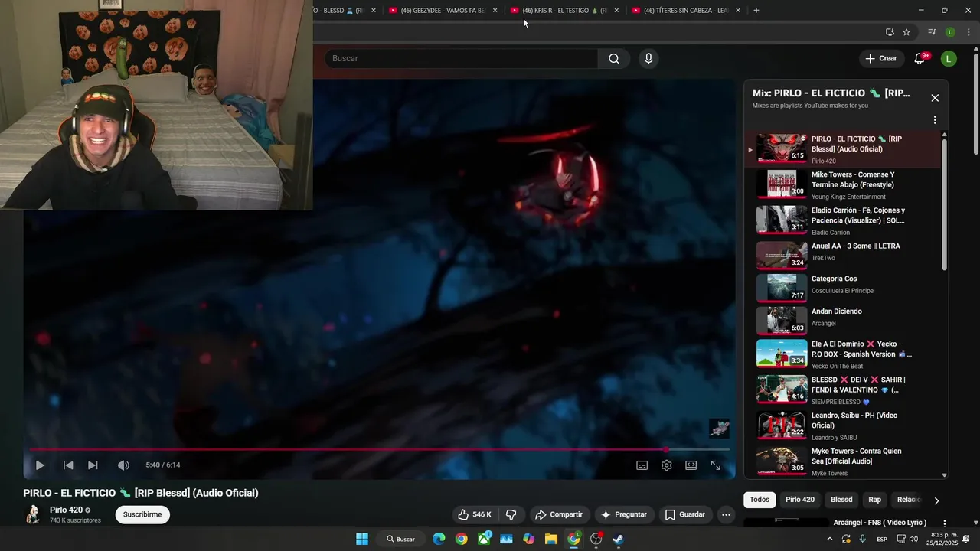Open Leandro, Saibu PH video

pyautogui.click(x=842, y=425)
